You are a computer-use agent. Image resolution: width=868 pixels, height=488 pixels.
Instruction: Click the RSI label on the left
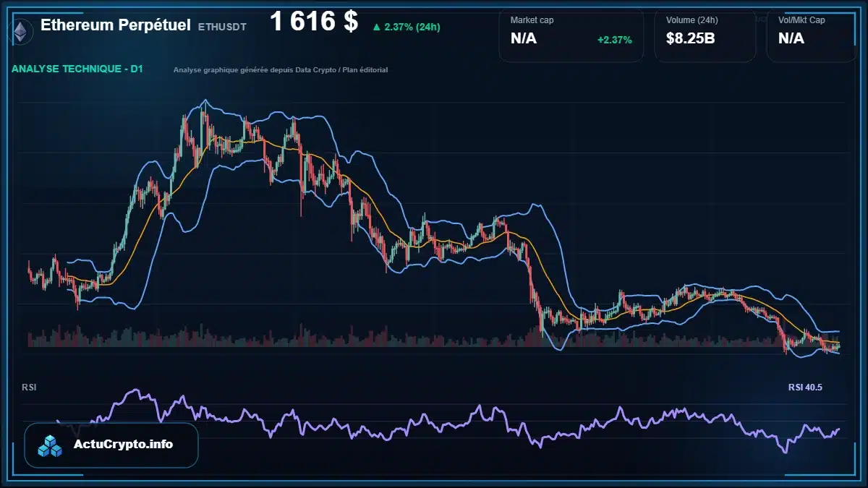click(x=29, y=388)
